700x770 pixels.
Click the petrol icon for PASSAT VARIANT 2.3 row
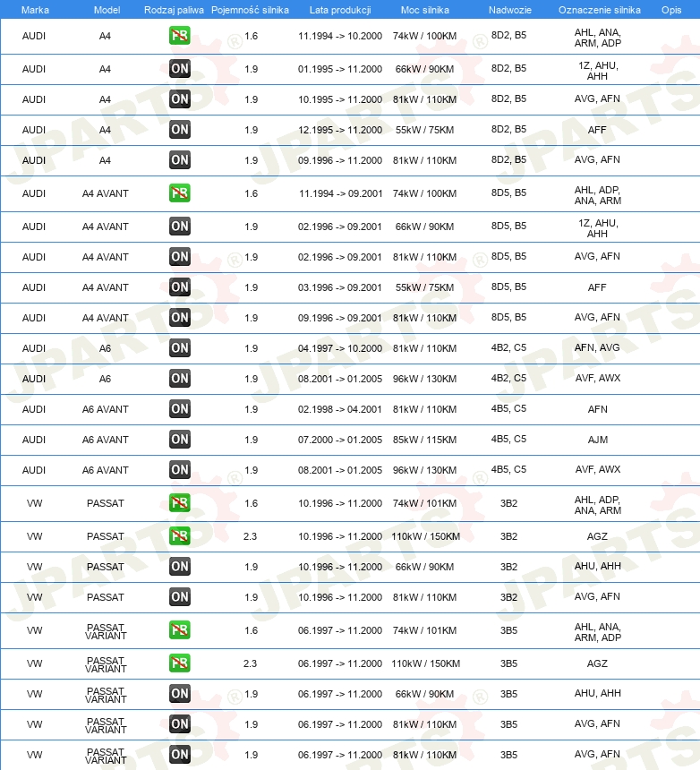180,663
